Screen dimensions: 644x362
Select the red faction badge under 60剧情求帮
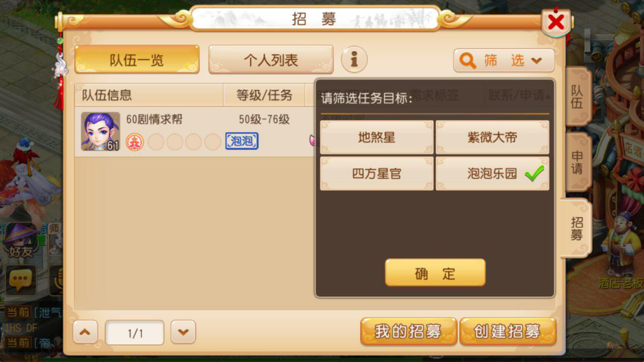[x=135, y=142]
